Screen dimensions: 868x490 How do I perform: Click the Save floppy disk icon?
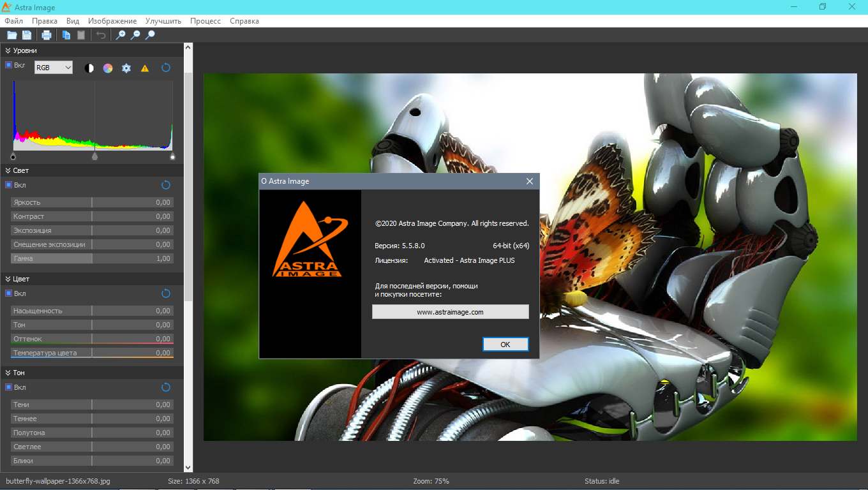(x=27, y=35)
